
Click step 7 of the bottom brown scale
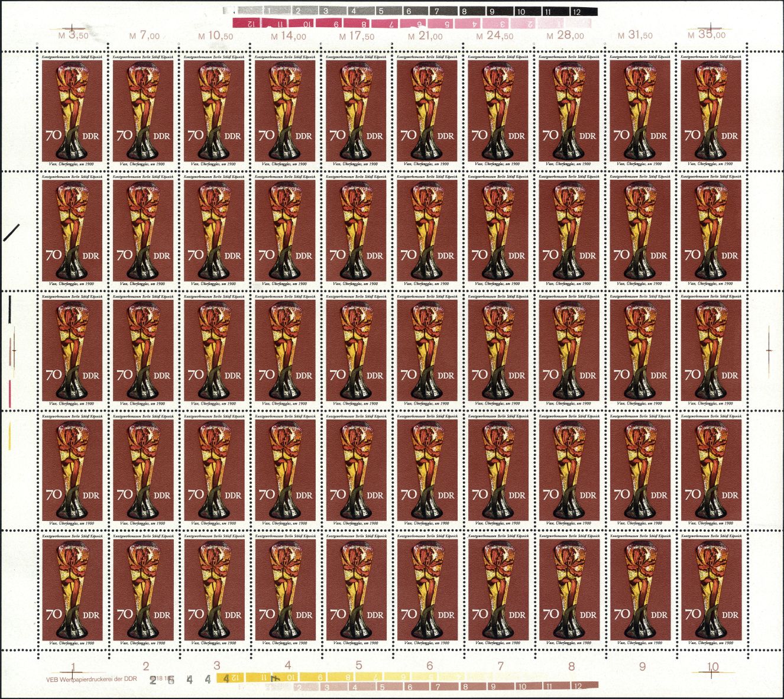pyautogui.click(x=445, y=686)
